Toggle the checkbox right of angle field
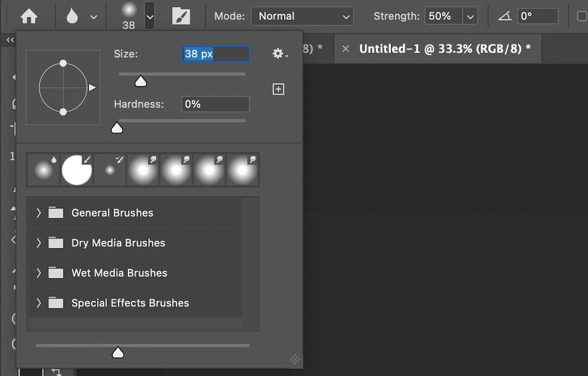588x376 pixels. pyautogui.click(x=582, y=16)
